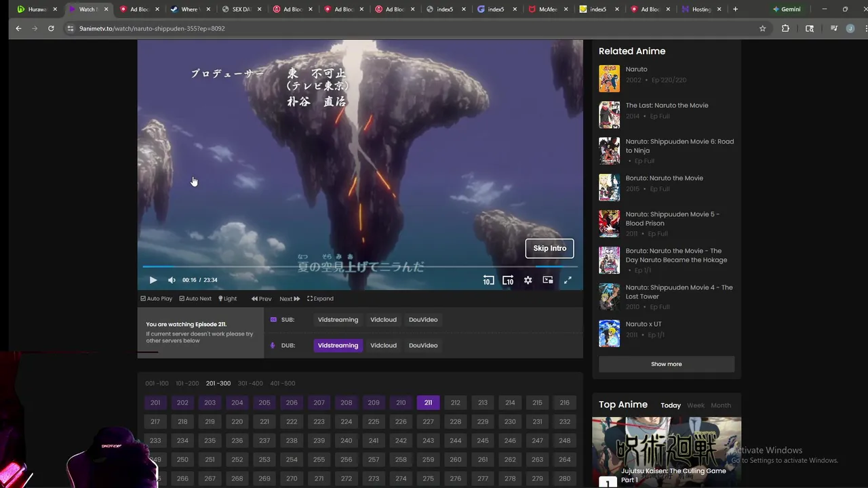Rewind video 10 seconds
This screenshot has height=488, width=868.
[x=488, y=280]
